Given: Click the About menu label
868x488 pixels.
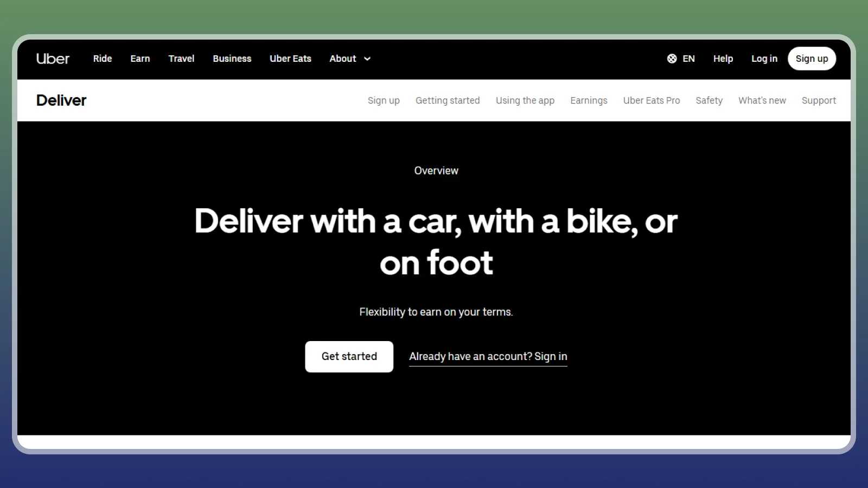Looking at the screenshot, I should pyautogui.click(x=343, y=59).
